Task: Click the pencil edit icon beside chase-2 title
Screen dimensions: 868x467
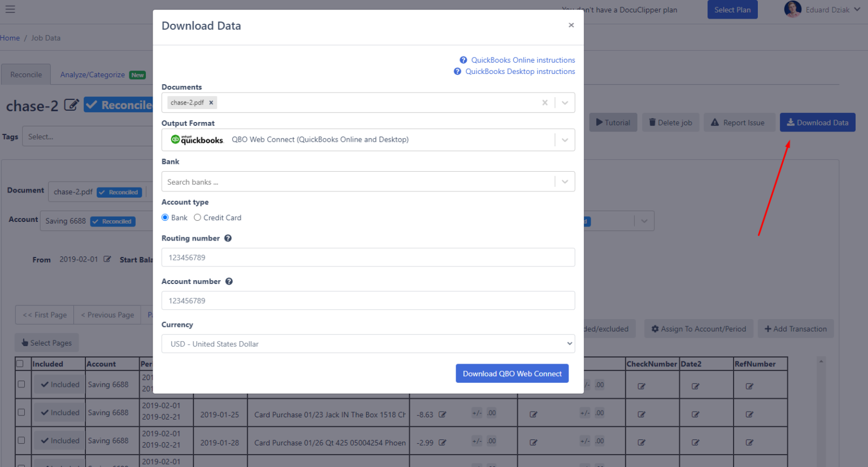Action: 71,105
